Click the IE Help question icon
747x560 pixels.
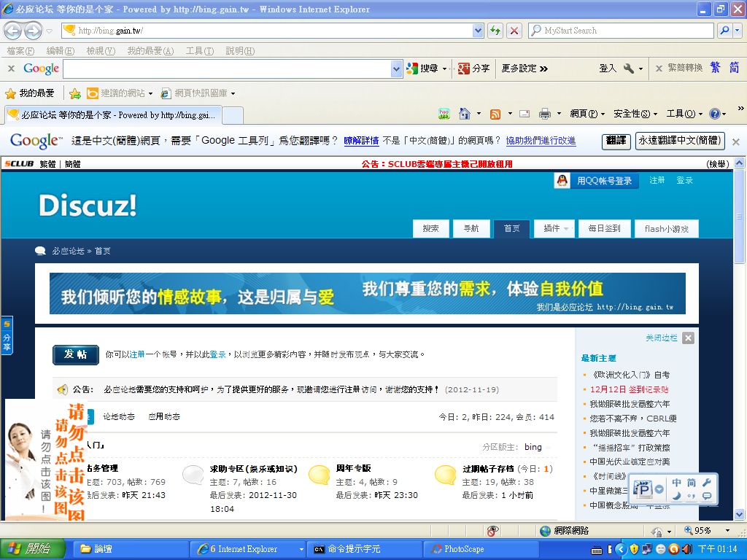[715, 114]
